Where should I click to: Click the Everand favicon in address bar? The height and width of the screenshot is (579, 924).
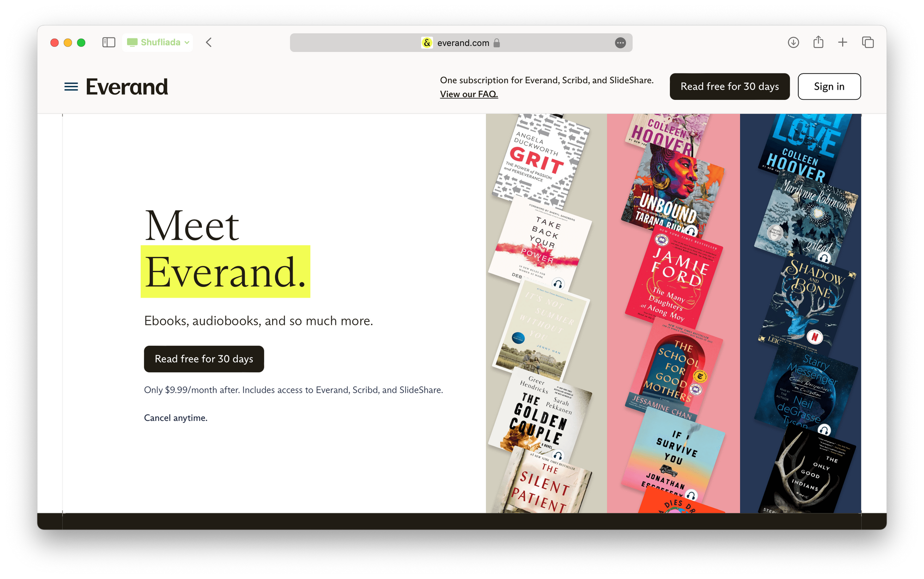(x=427, y=43)
